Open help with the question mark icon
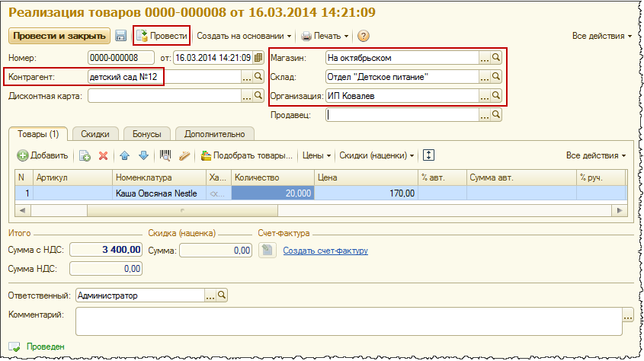644x361 pixels. tap(363, 36)
